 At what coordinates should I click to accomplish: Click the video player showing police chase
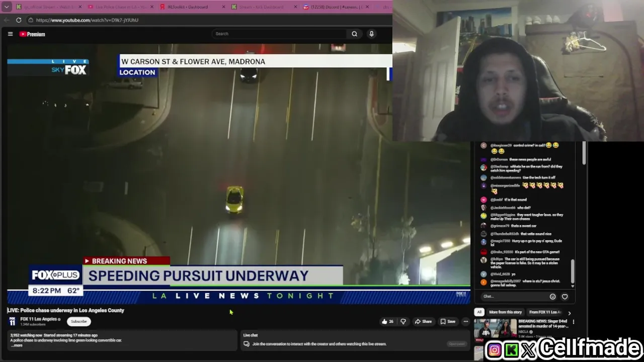238,174
